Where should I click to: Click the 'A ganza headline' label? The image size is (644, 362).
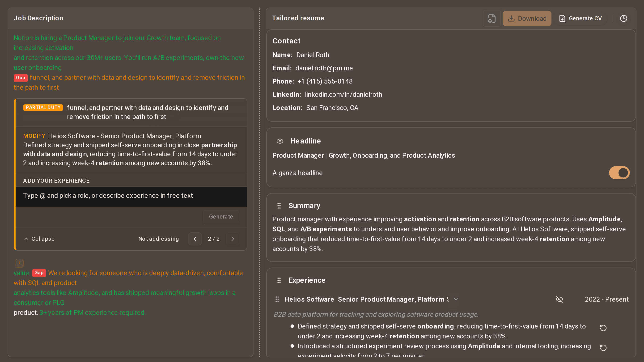click(297, 173)
